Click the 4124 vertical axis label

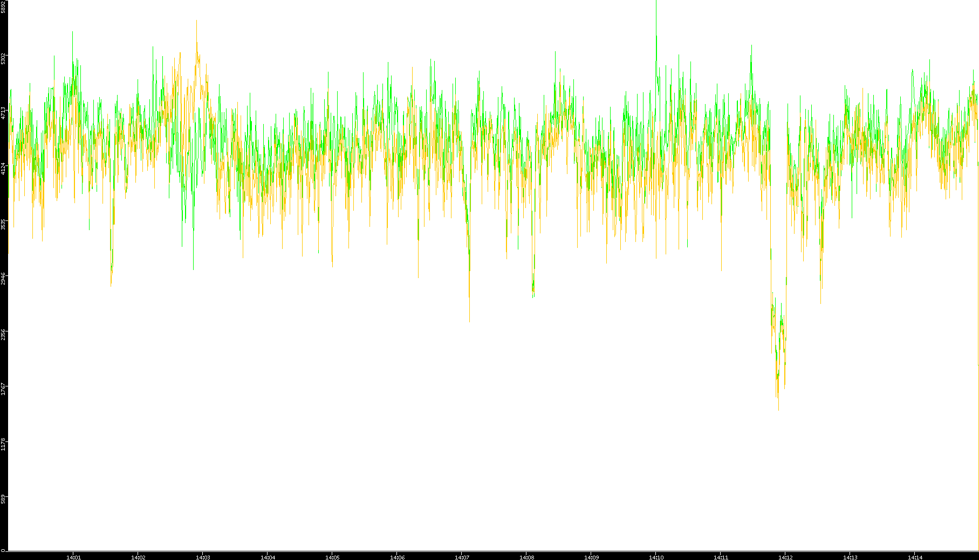(3, 168)
